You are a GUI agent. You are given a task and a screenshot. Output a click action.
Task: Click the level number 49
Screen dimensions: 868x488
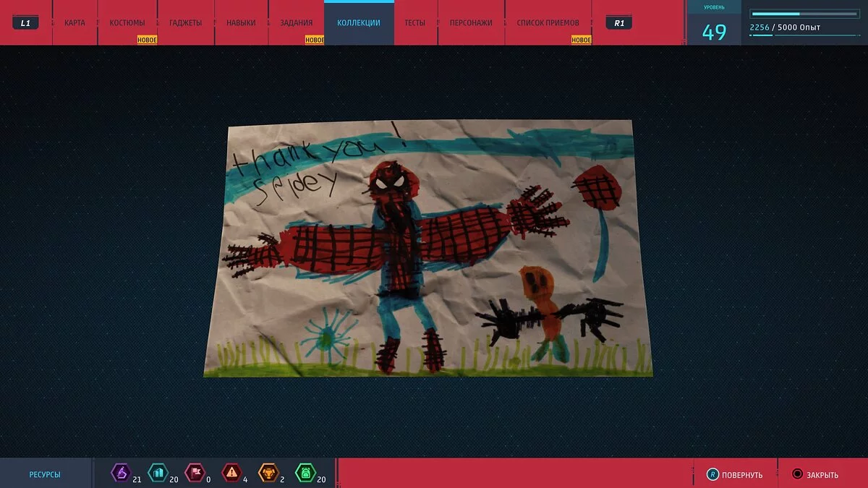coord(714,33)
